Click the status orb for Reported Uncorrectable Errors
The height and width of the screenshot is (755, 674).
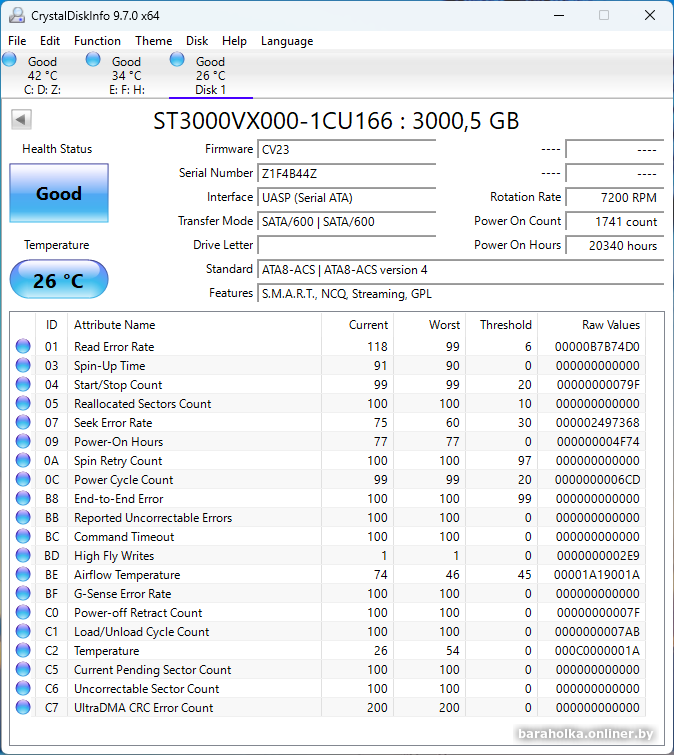23,517
